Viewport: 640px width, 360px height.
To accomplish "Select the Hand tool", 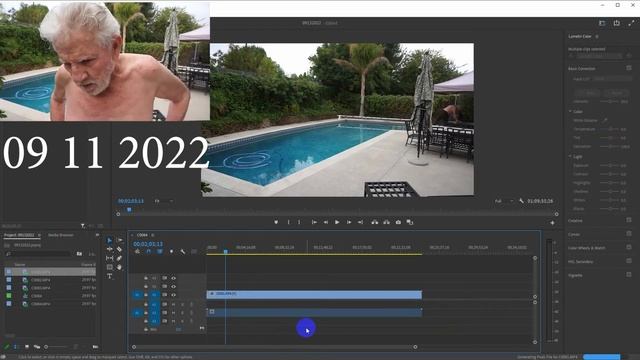I will pyautogui.click(x=119, y=267).
